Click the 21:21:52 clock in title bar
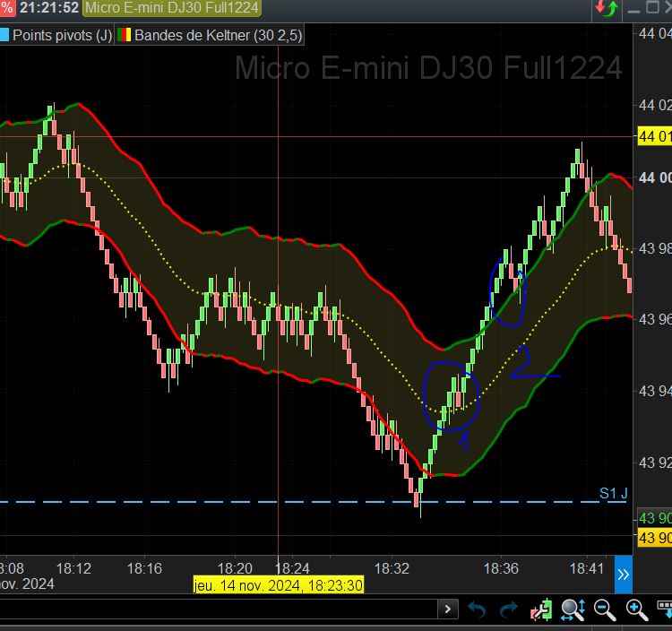This screenshot has height=631, width=672. pos(49,8)
